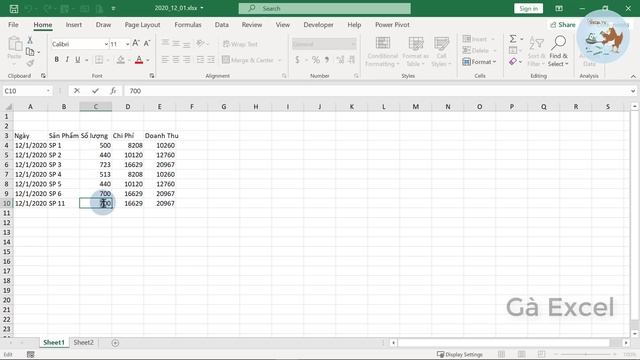Viewport: 640px width, 360px height.
Task: Collapse the ribbon arrow
Action: tap(633, 76)
